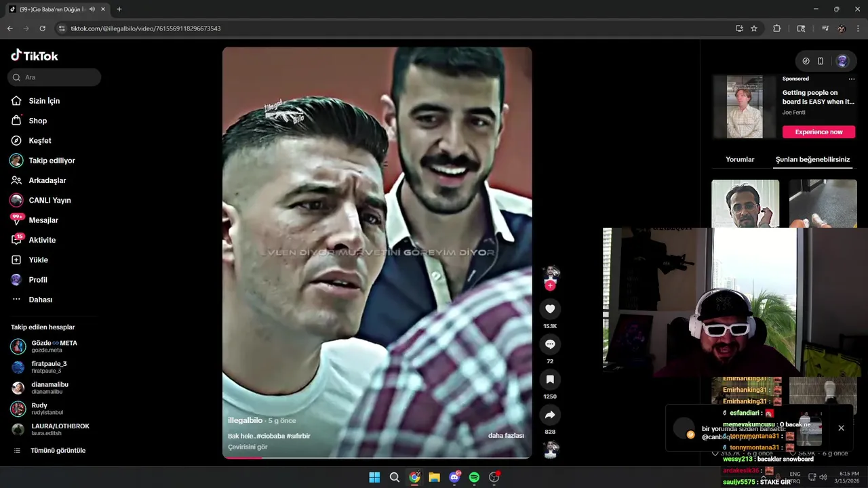
Task: Open a new browser tab
Action: pos(119,9)
